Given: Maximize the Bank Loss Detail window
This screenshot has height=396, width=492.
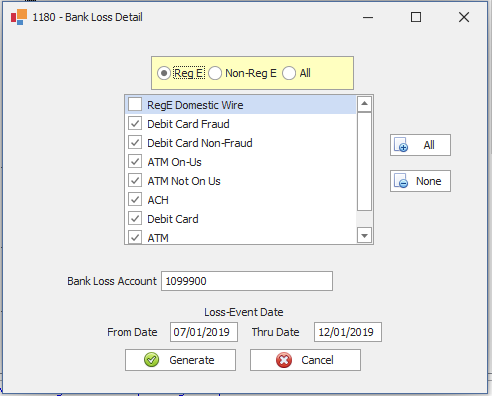Looking at the screenshot, I should click(x=416, y=17).
